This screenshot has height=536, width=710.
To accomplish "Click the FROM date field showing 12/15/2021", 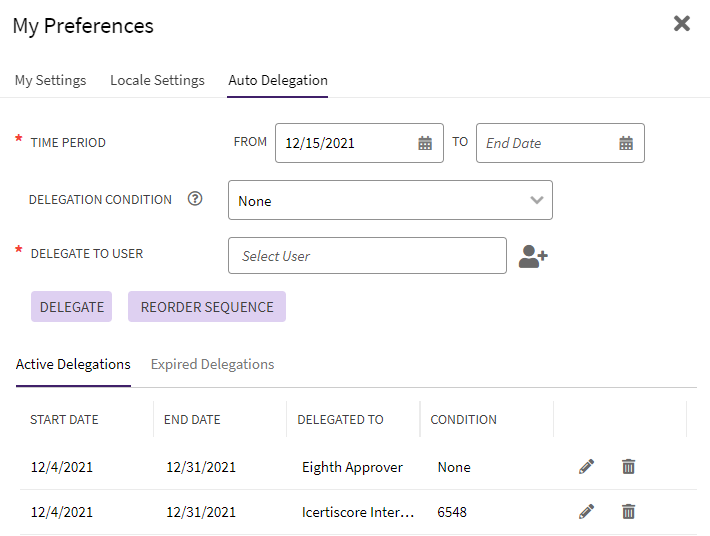I will [345, 143].
